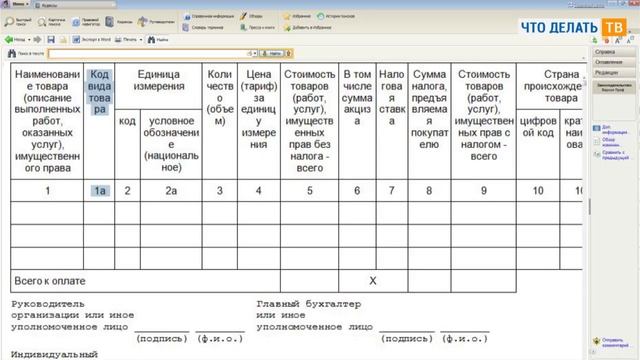
Task: Open the Dictionary of Terms (Словарь терминов)
Action: (203, 27)
